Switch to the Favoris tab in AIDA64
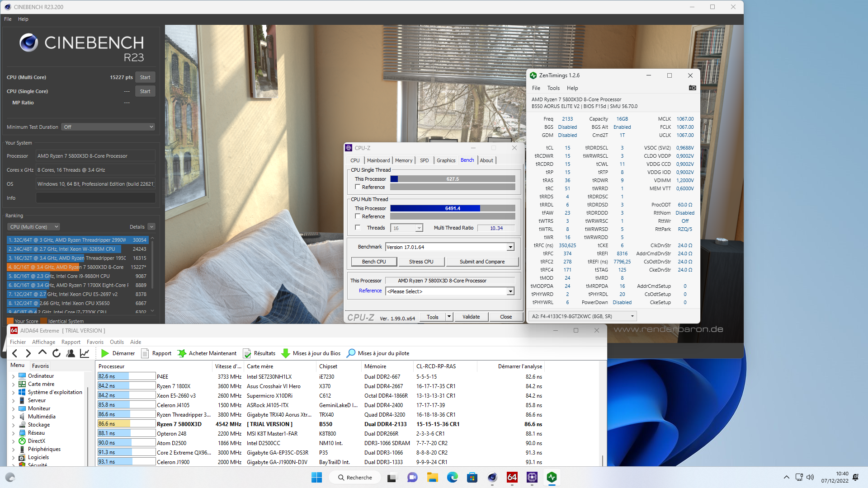This screenshot has height=488, width=868. [40, 366]
